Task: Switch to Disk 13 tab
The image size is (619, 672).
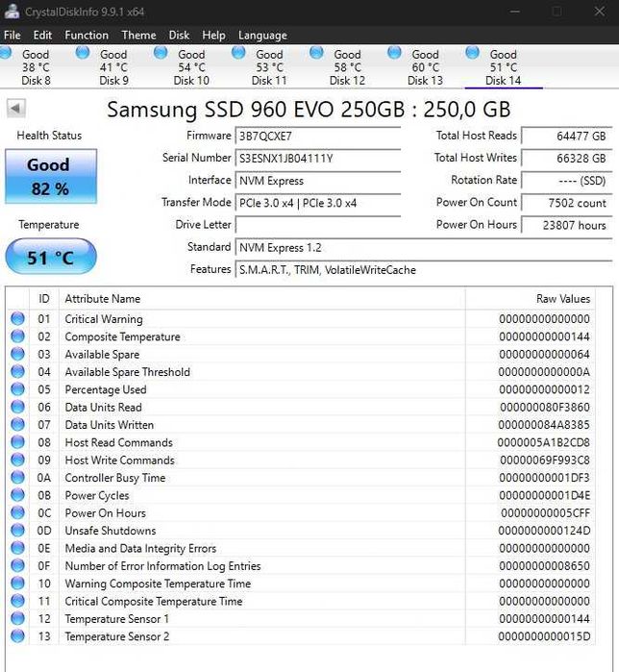Action: point(426,67)
